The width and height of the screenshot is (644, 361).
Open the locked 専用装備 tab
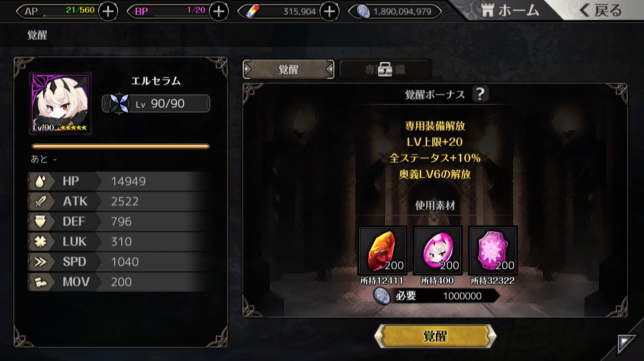tap(385, 69)
